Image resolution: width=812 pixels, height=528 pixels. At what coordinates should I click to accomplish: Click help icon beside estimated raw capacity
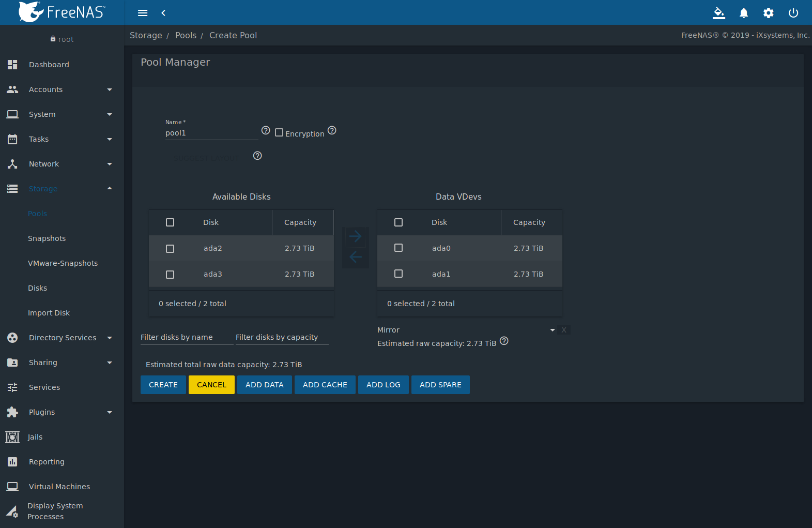pyautogui.click(x=504, y=341)
